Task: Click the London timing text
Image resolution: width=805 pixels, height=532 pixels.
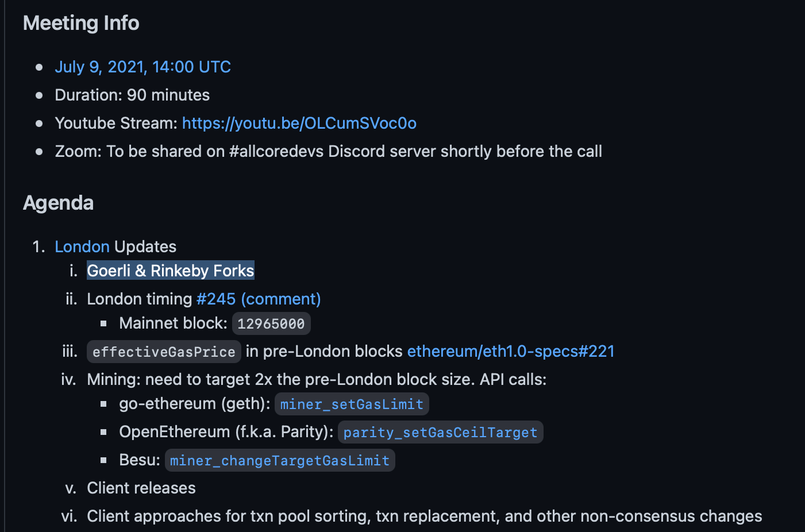Action: [139, 299]
